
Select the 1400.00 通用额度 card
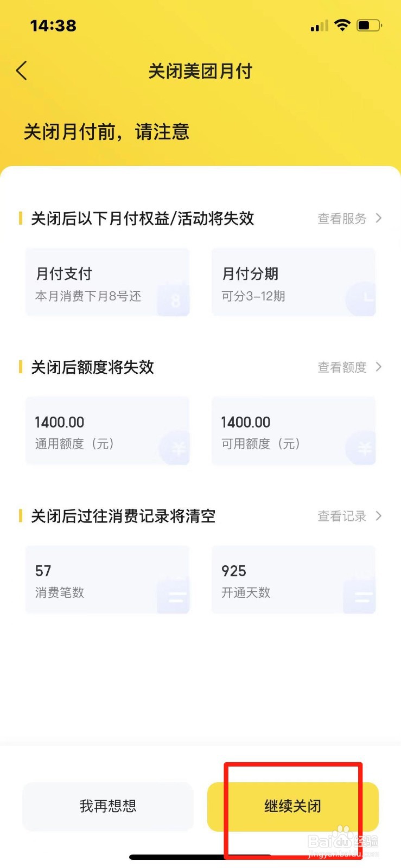(107, 431)
